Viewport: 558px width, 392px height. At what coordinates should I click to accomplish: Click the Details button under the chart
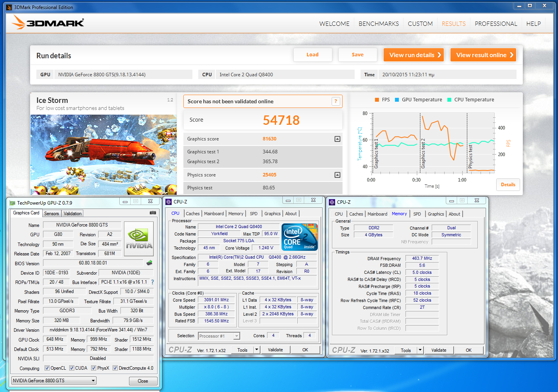click(508, 185)
